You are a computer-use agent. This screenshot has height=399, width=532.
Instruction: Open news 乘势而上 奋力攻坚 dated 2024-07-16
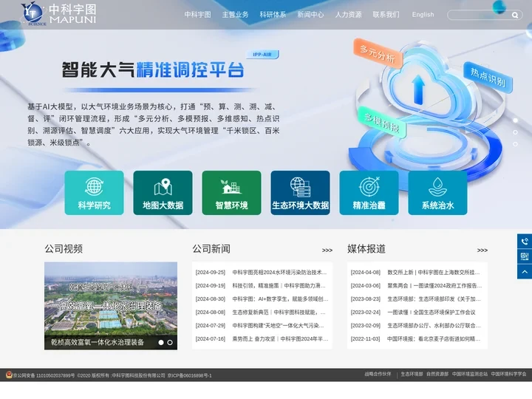tap(280, 338)
